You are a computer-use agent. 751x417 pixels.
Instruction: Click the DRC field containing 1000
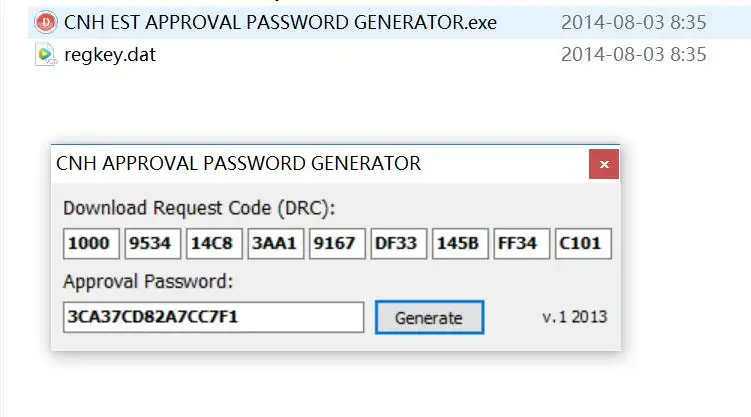tap(91, 244)
